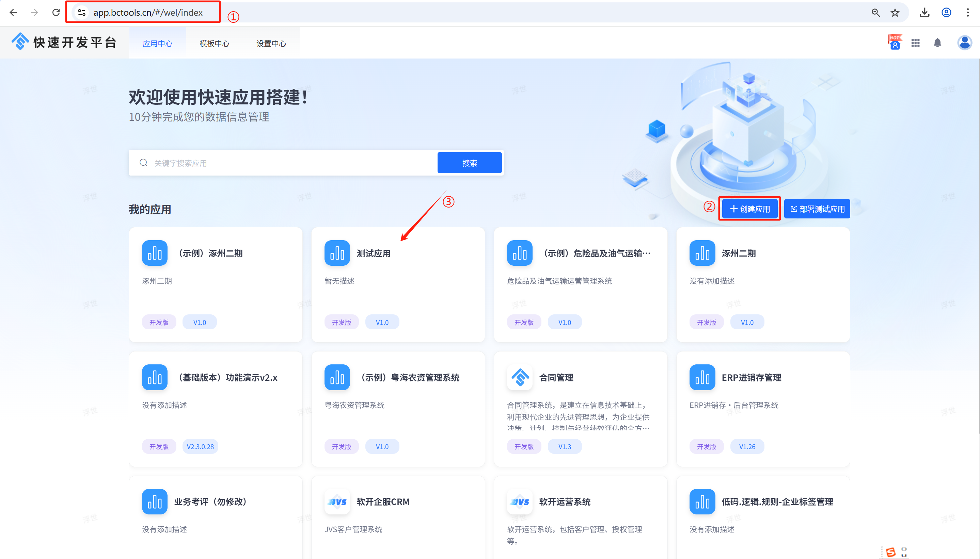Image resolution: width=980 pixels, height=559 pixels.
Task: Click the ERP进销存管理 app icon
Action: 702,377
